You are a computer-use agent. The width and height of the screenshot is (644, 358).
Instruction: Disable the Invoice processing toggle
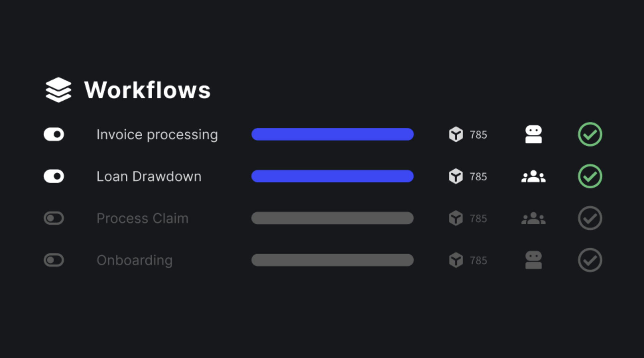tap(54, 134)
